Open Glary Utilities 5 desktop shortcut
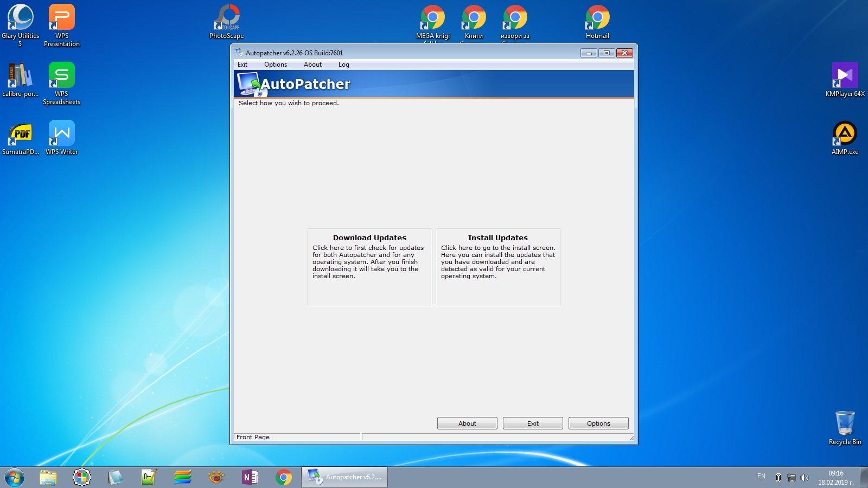The image size is (868, 488). click(x=21, y=25)
